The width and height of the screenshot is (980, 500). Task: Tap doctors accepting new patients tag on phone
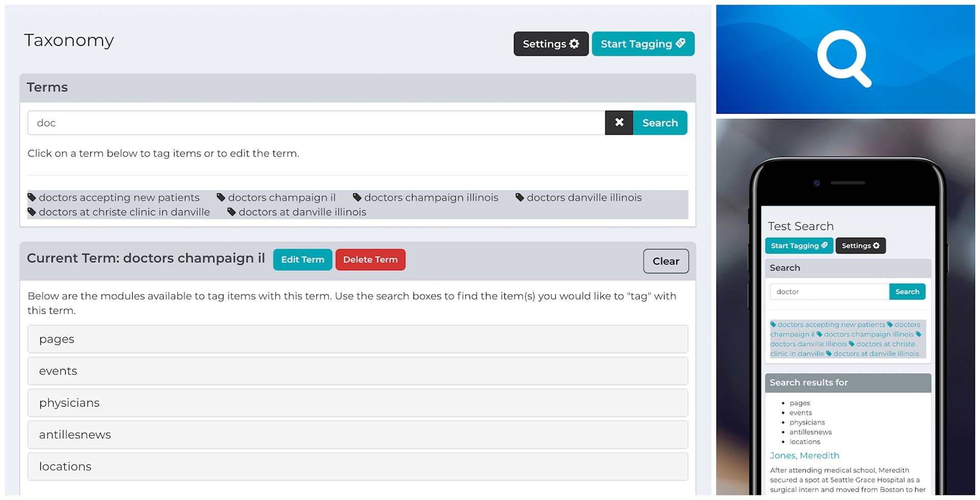click(831, 324)
